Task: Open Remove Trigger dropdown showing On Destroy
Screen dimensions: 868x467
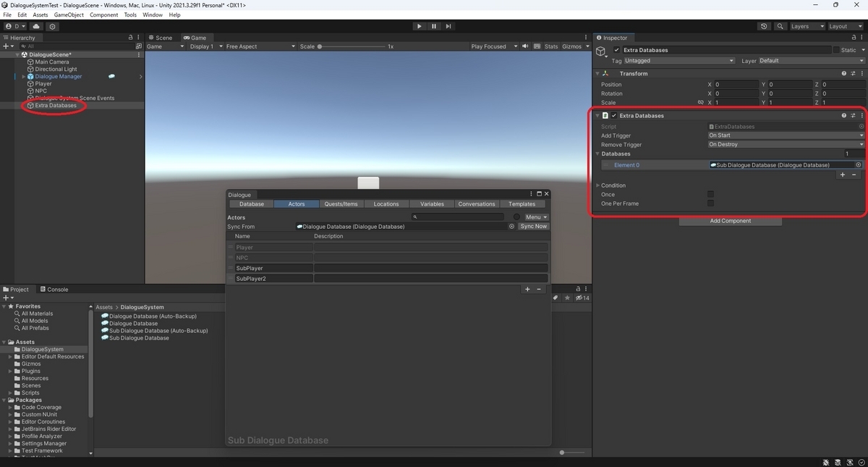Action: (x=786, y=144)
